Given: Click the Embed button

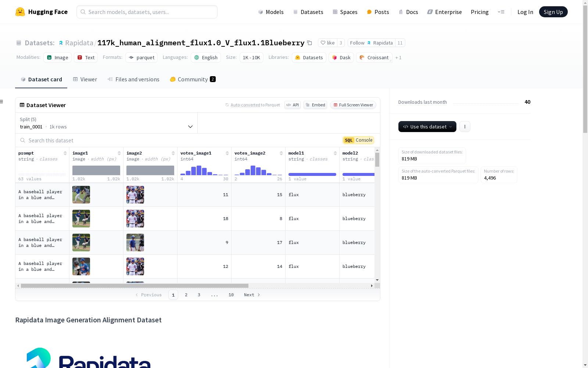Looking at the screenshot, I should [x=315, y=105].
